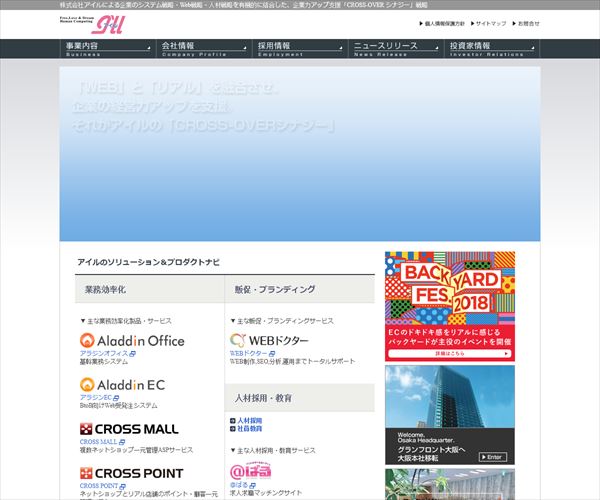Click the Aladdin EC logo
600x500 pixels.
[x=123, y=384]
